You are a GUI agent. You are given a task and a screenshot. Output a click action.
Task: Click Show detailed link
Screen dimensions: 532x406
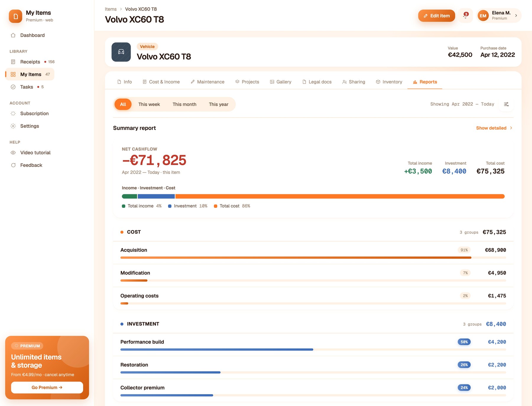(494, 128)
